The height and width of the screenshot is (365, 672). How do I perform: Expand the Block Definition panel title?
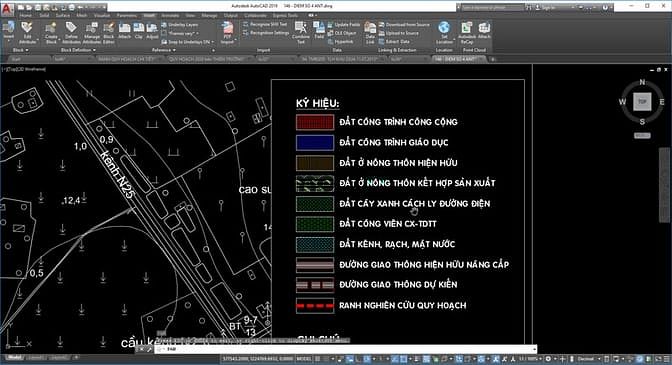pos(78,50)
